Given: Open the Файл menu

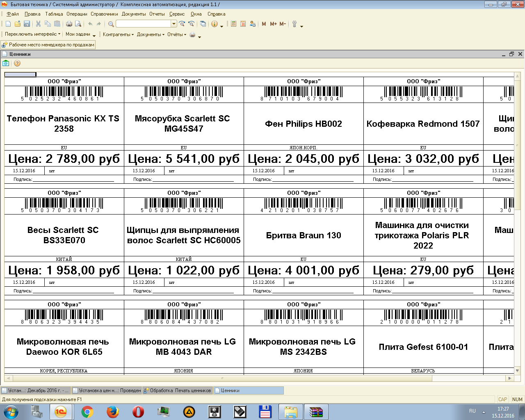Looking at the screenshot, I should click(x=13, y=14).
